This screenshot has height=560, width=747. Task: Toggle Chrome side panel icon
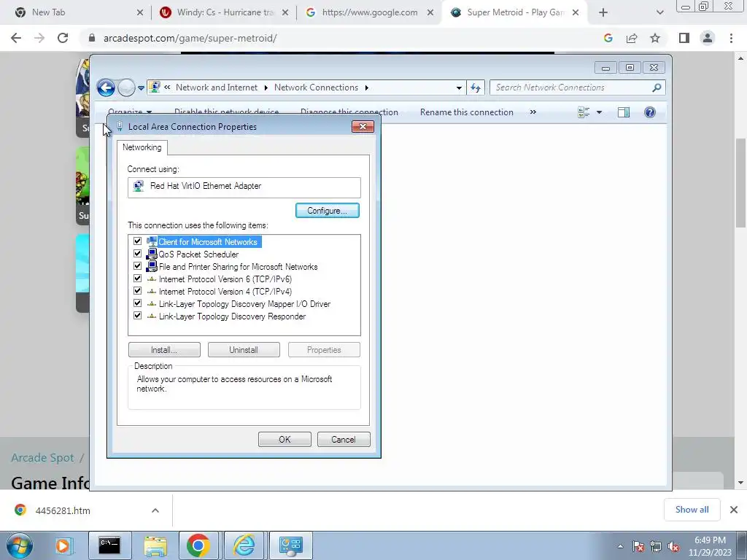click(x=684, y=38)
